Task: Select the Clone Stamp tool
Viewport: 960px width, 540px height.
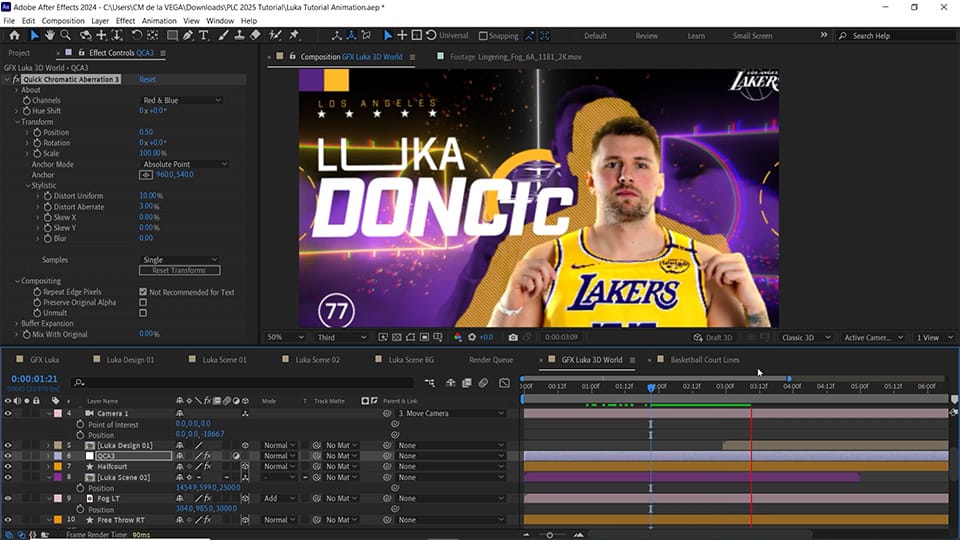Action: point(239,36)
